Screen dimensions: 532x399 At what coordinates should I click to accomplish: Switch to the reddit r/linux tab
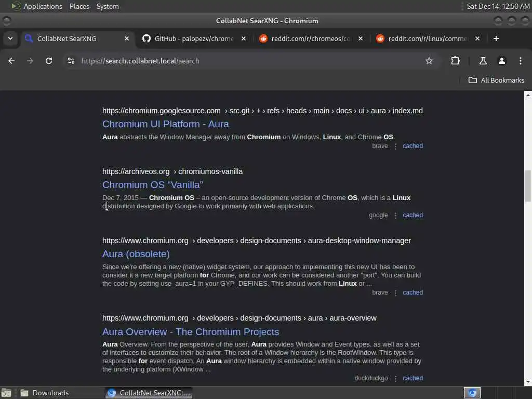[427, 38]
